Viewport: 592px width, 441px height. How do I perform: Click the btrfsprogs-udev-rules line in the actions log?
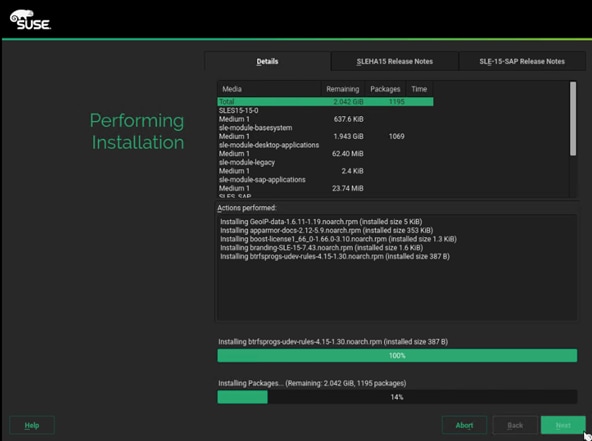pyautogui.click(x=335, y=256)
